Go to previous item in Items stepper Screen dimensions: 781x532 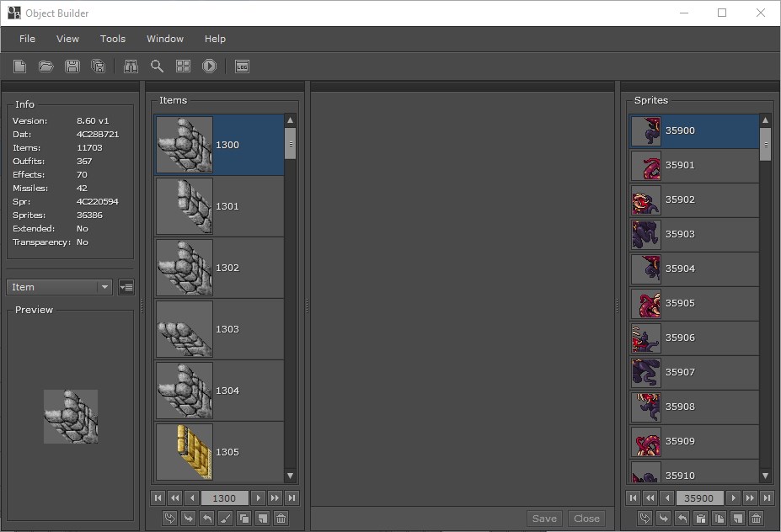(x=192, y=498)
